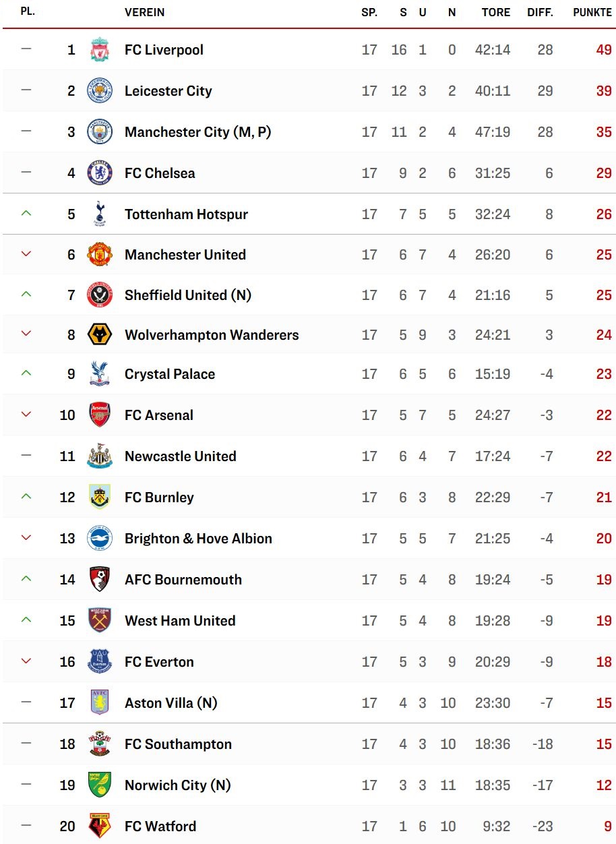
Task: Click Liverpool's 49 points value
Action: pyautogui.click(x=604, y=50)
